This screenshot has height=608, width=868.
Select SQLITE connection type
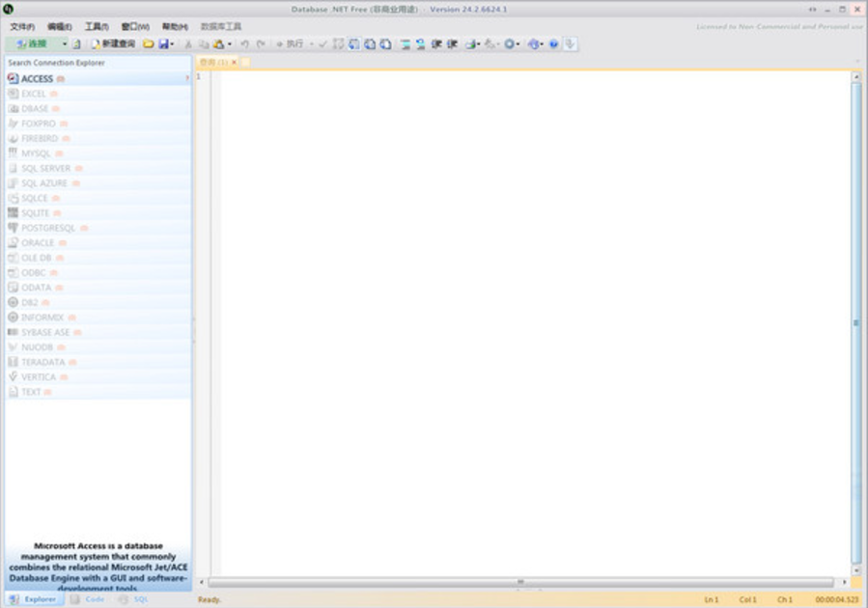point(98,213)
